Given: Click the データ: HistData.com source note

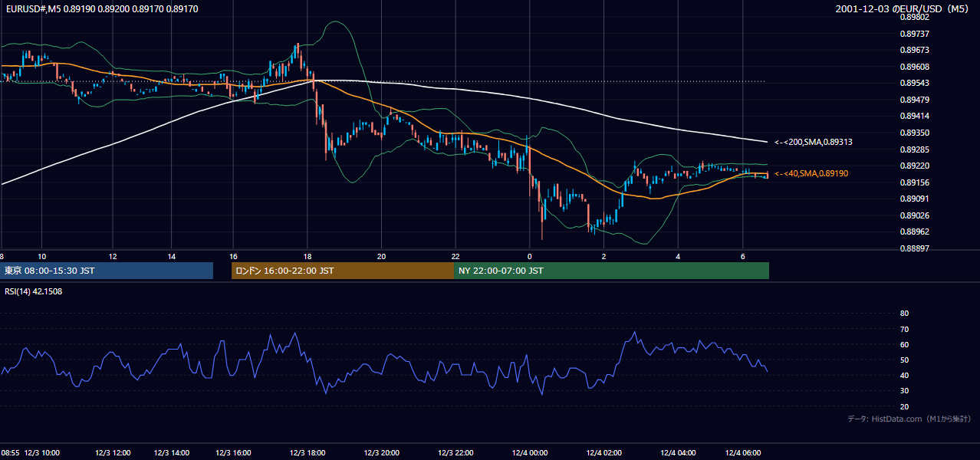Looking at the screenshot, I should click(909, 419).
